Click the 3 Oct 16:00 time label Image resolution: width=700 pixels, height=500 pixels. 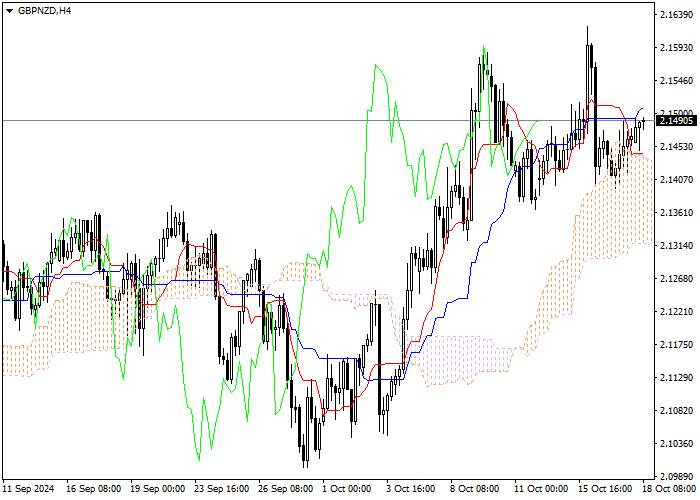click(411, 489)
